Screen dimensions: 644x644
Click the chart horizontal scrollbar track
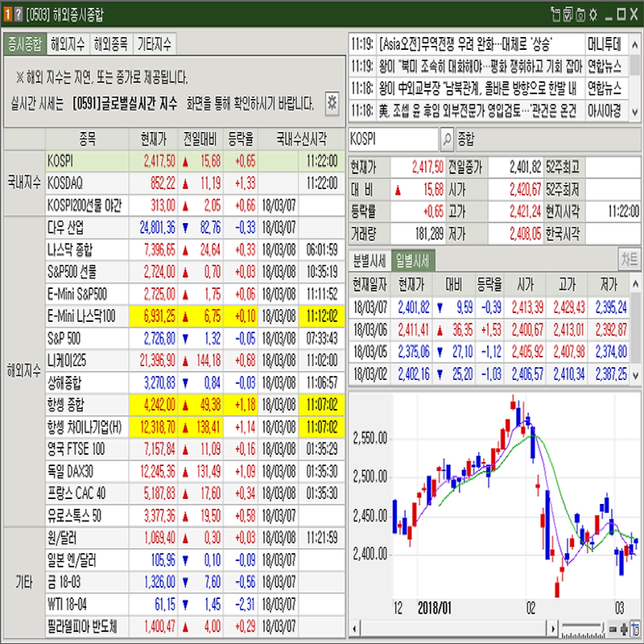[x=454, y=629]
